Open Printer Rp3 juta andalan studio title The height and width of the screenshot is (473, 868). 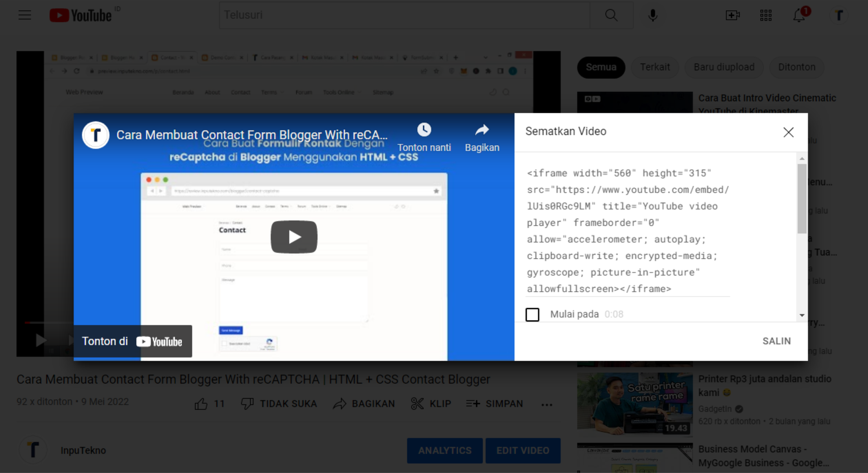click(765, 386)
